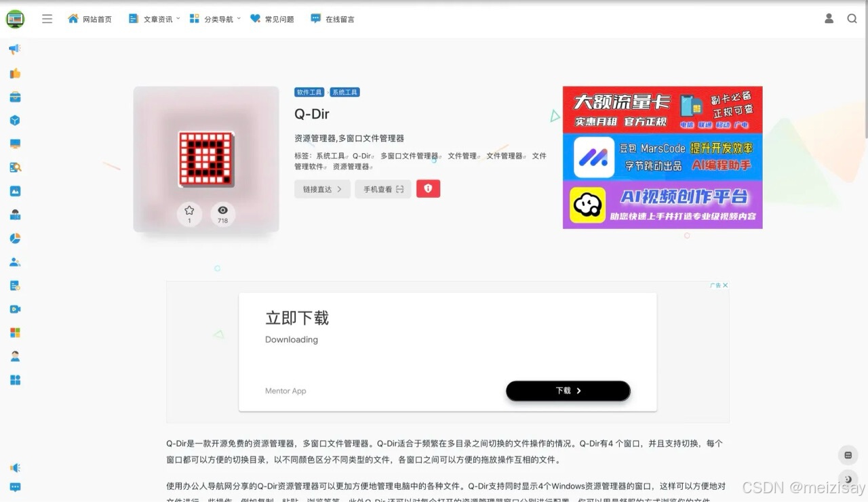Viewport: 868px width, 502px height.
Task: Click the 链接直达 button
Action: tap(322, 189)
